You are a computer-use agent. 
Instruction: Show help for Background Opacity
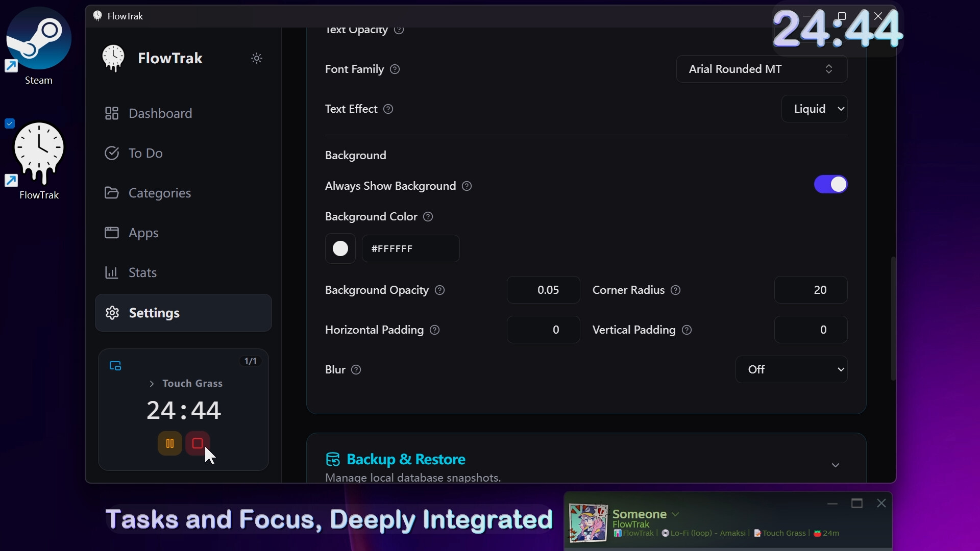coord(440,290)
